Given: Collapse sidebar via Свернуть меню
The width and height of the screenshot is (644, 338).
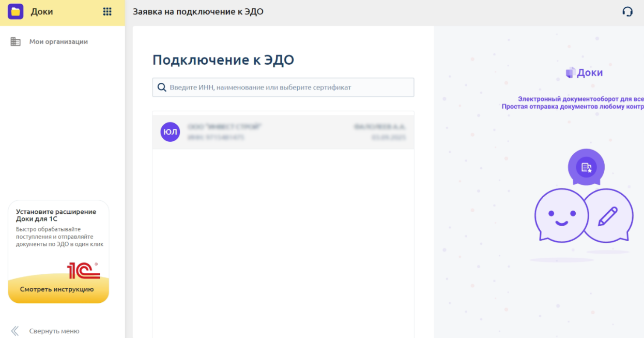Looking at the screenshot, I should coord(54,331).
